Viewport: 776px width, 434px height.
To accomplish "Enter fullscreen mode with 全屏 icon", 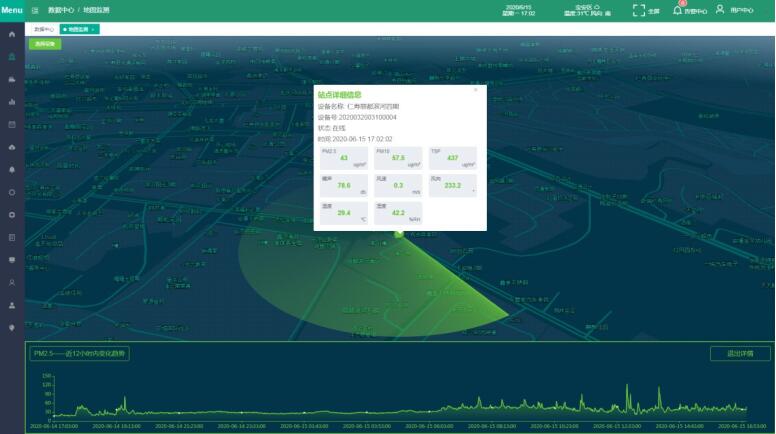I will coord(639,10).
